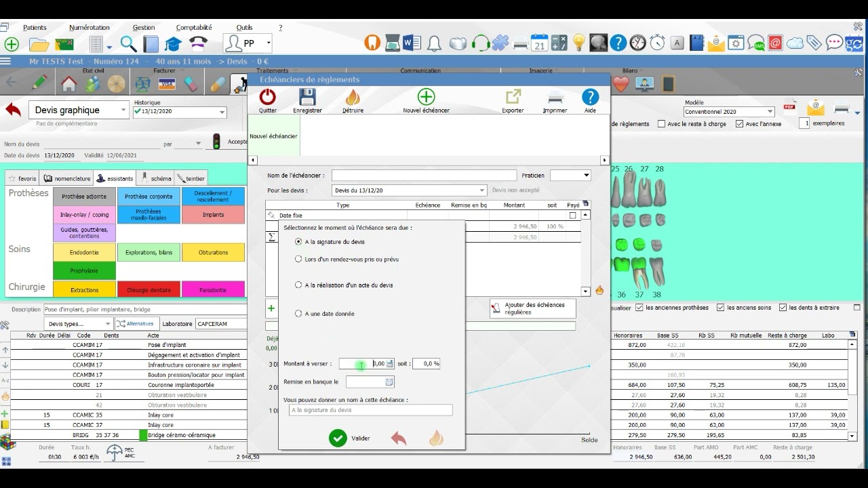The width and height of the screenshot is (868, 488).
Task: Open the Gestion menu
Action: click(x=144, y=28)
